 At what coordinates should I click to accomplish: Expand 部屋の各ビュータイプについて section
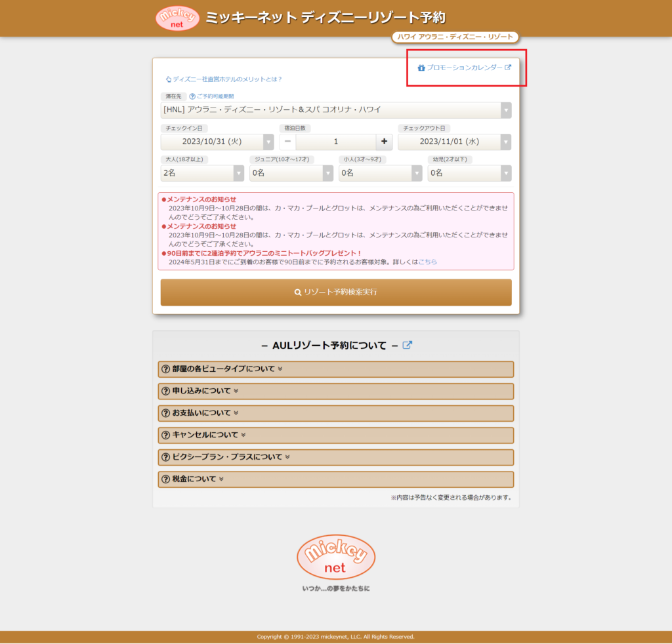[x=336, y=369]
